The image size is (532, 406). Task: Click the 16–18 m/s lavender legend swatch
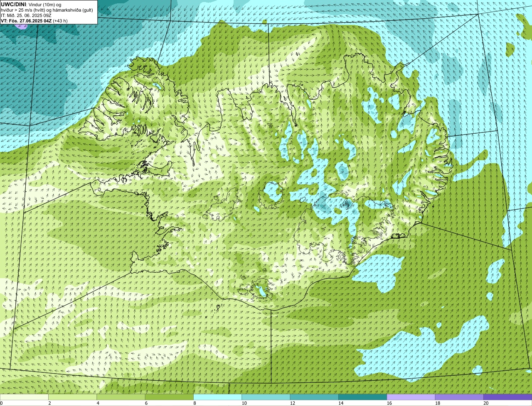point(411,397)
